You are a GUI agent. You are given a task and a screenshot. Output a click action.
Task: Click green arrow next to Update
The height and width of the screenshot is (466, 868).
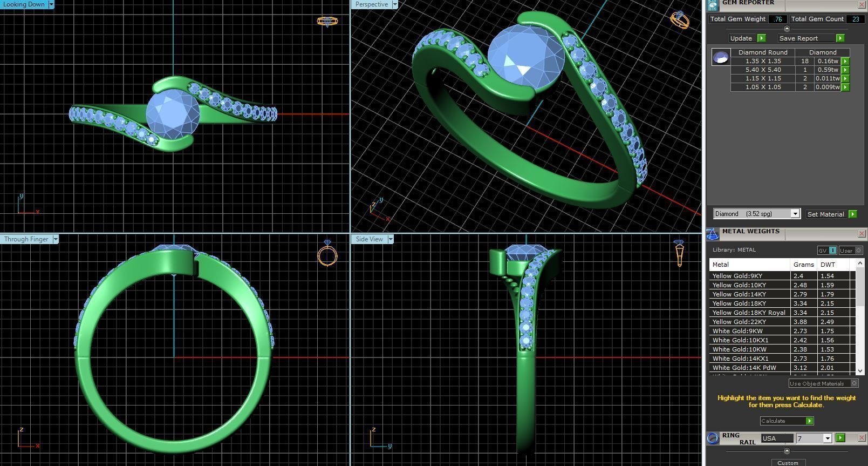coord(761,38)
